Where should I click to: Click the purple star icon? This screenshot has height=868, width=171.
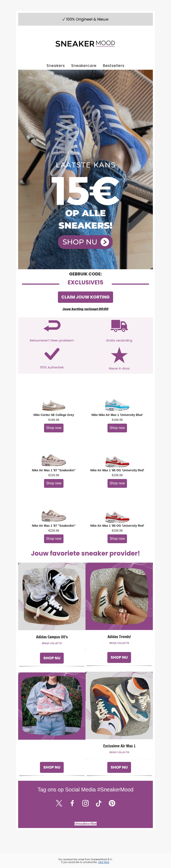[x=119, y=355]
